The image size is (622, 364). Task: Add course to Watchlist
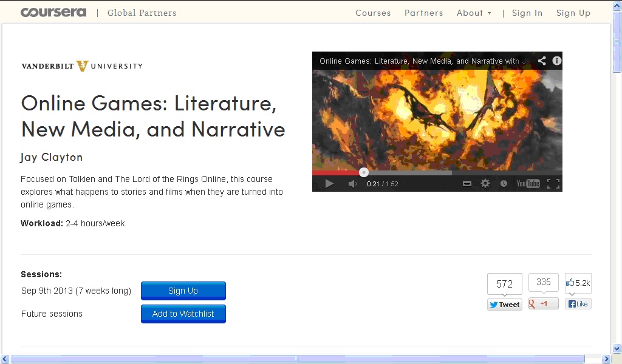pyautogui.click(x=183, y=314)
